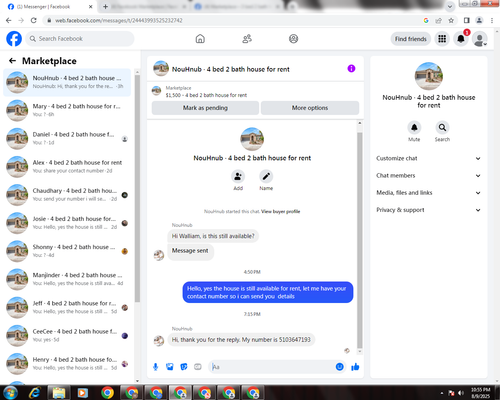Mute this conversation with bell icon
This screenshot has height=400, width=500.
click(414, 127)
